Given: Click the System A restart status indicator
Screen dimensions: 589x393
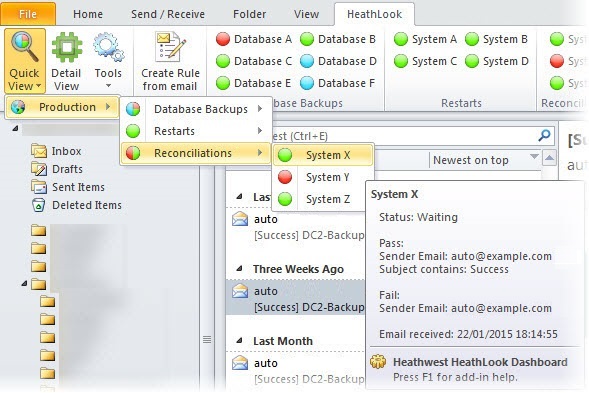Looking at the screenshot, I should [x=401, y=39].
